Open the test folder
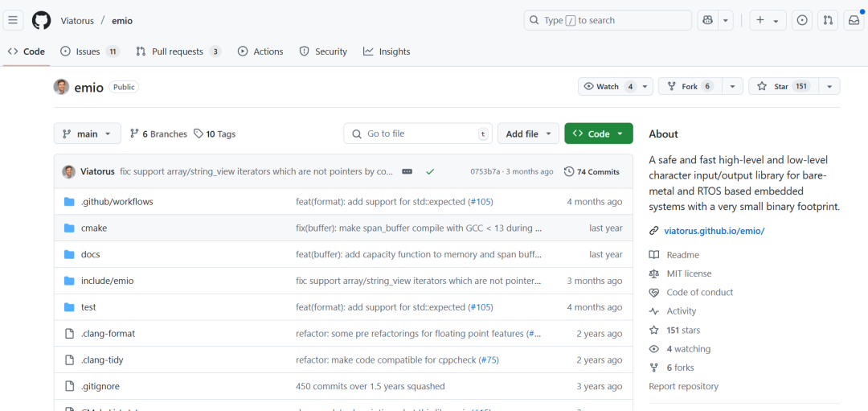The image size is (868, 411). point(88,307)
